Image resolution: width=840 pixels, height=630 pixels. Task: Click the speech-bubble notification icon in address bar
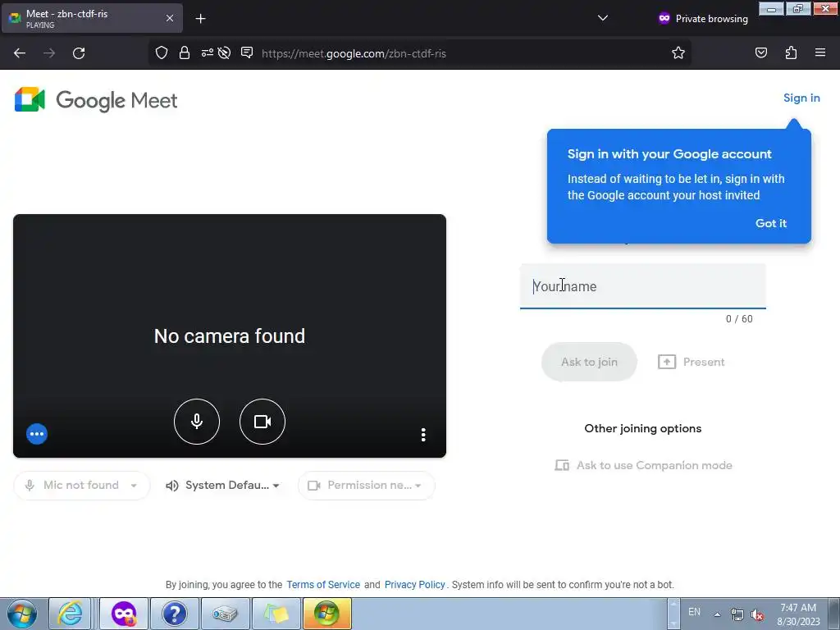[247, 52]
